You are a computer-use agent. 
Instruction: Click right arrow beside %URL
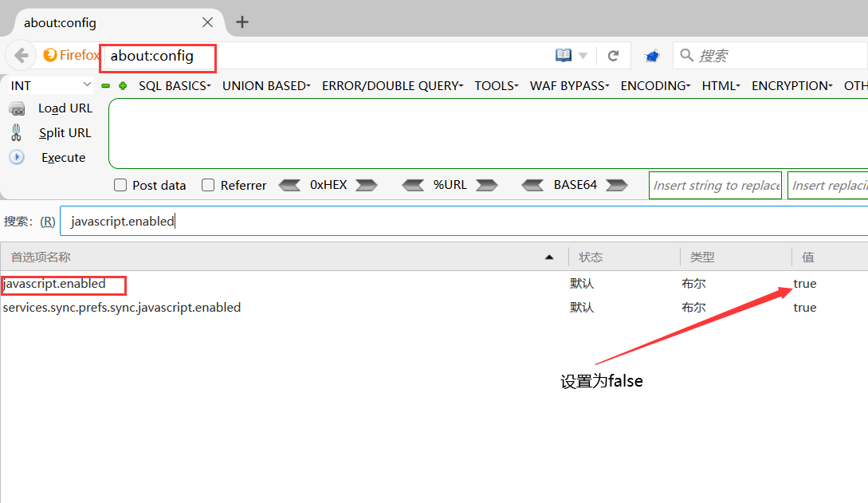pyautogui.click(x=486, y=185)
